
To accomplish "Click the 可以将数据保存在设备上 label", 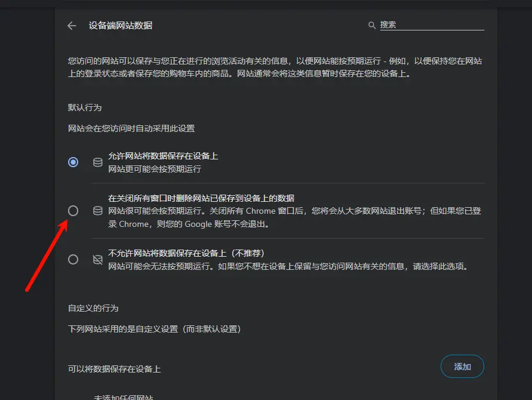I will tap(114, 369).
